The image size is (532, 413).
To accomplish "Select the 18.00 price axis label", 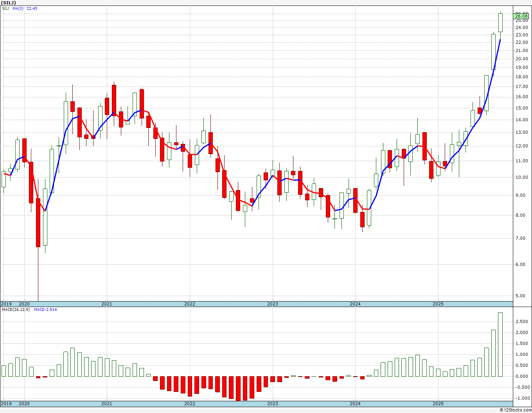I will 521,77.
